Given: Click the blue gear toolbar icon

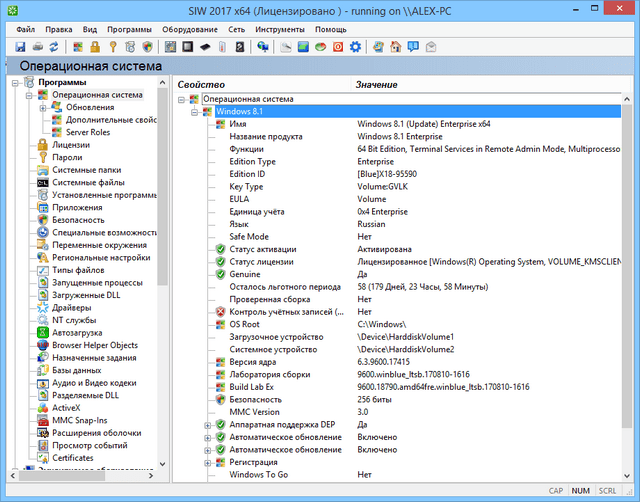Looking at the screenshot, I should (355, 46).
